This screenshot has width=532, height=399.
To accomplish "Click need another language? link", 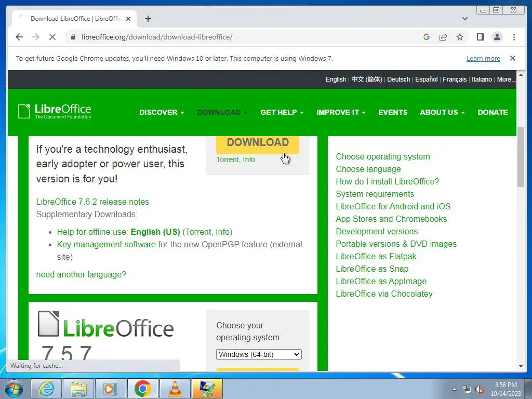I will 81,274.
